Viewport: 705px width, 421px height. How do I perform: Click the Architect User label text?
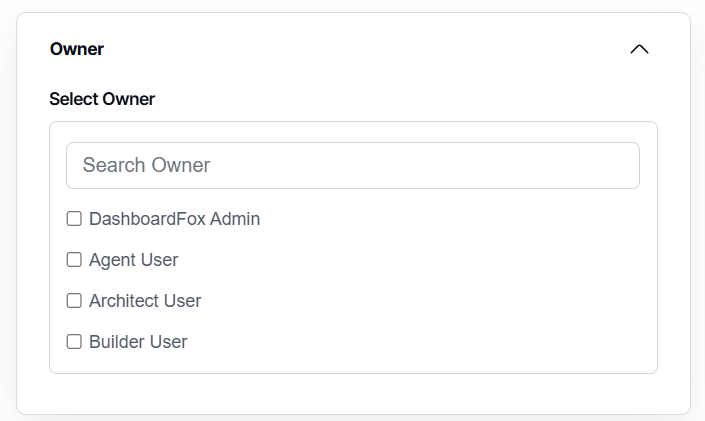[x=145, y=300]
